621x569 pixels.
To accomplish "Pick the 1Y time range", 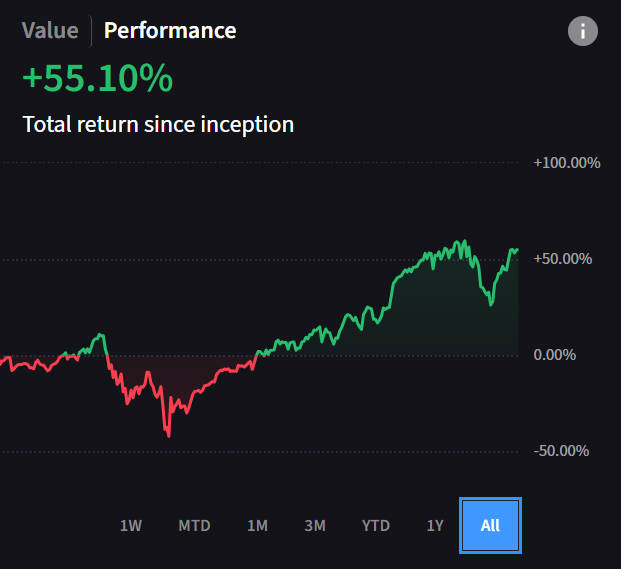I will 435,525.
